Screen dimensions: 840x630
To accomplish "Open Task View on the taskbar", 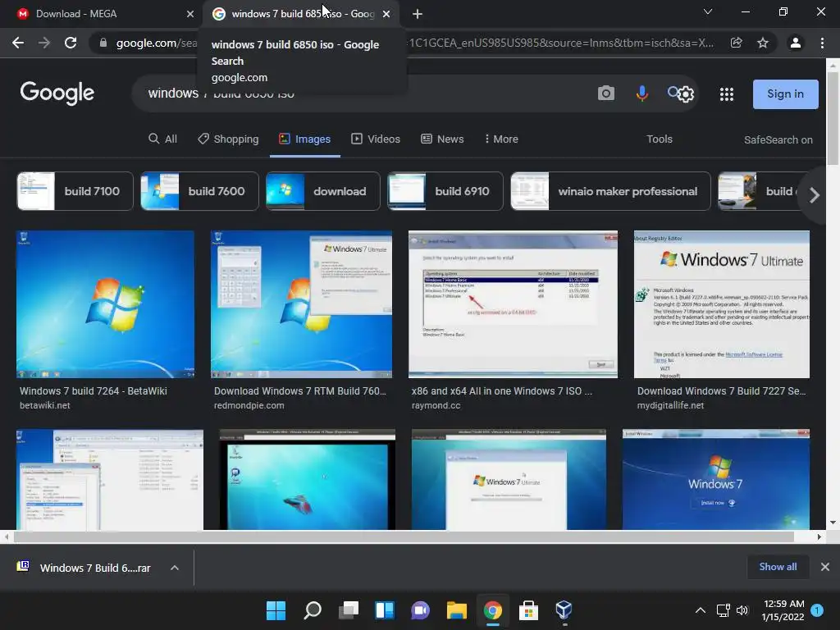I will (x=348, y=610).
